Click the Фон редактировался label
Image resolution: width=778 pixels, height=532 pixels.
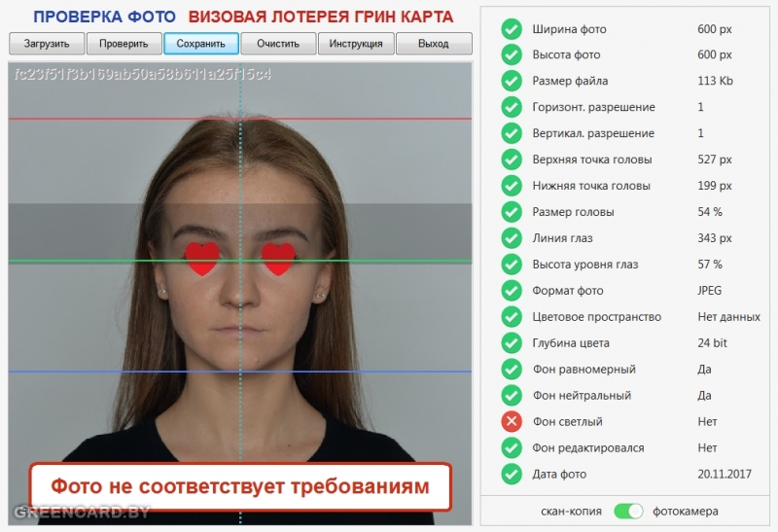(x=588, y=448)
